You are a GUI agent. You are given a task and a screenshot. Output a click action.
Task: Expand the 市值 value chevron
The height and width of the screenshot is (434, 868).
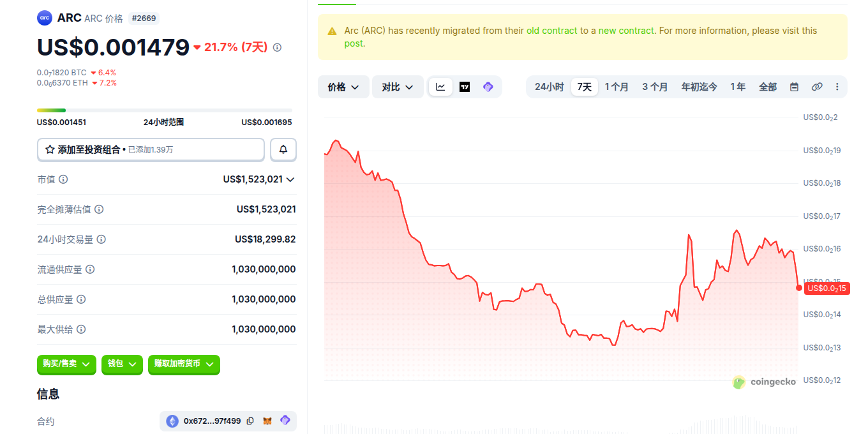(290, 179)
